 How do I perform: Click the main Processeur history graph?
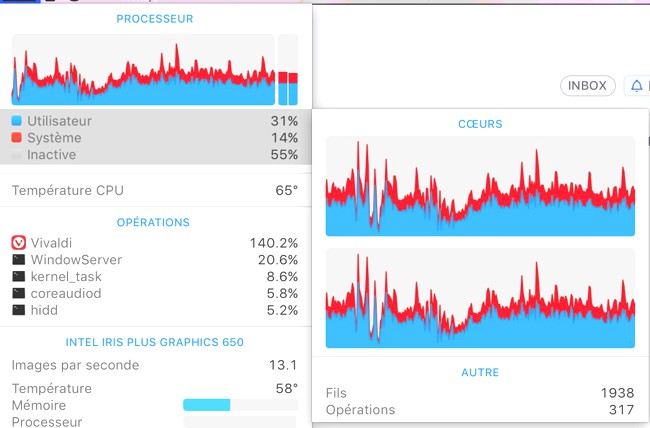coord(143,70)
